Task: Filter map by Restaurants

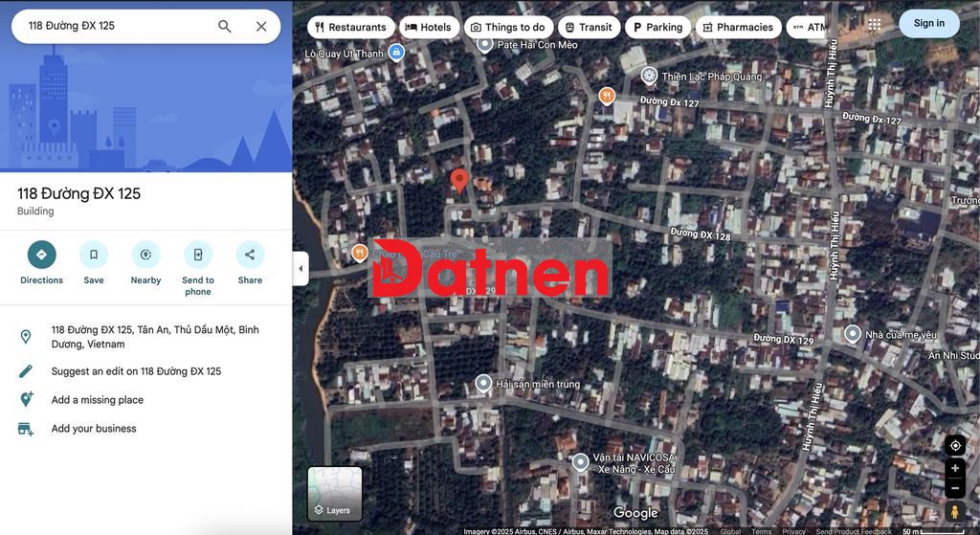Action: tap(350, 28)
